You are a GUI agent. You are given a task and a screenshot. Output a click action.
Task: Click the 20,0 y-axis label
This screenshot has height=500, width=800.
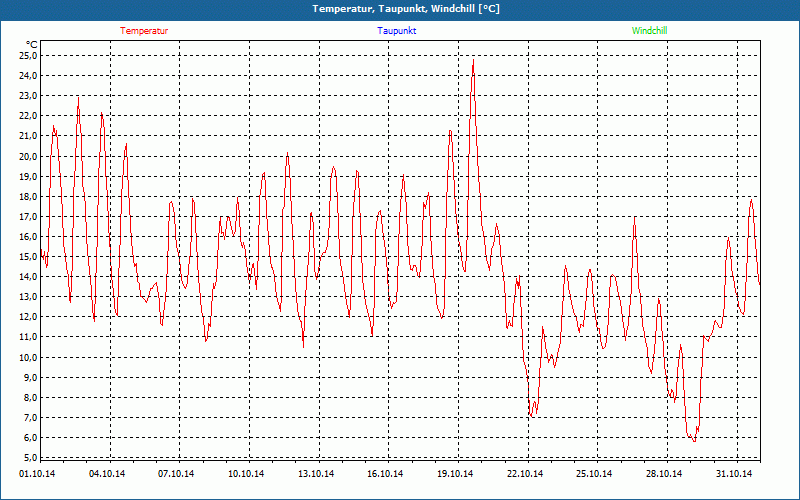[x=29, y=156]
